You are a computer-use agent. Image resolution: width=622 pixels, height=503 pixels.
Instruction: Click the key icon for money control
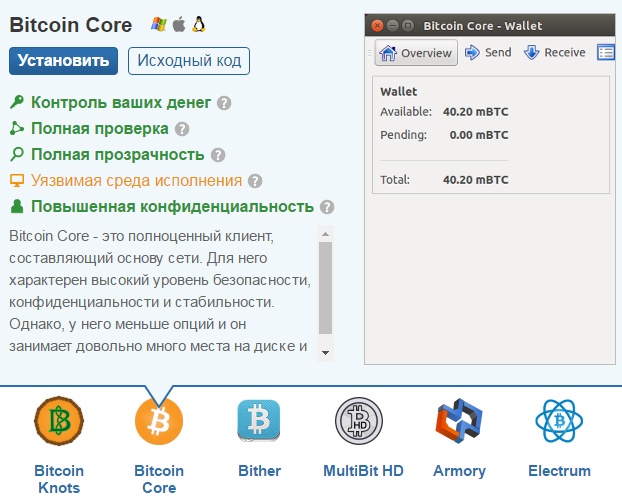pyautogui.click(x=17, y=102)
